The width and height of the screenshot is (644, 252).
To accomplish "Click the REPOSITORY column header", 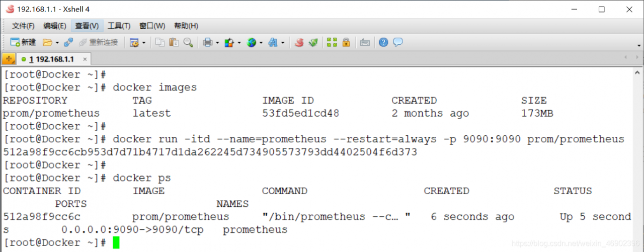I will [x=35, y=101].
